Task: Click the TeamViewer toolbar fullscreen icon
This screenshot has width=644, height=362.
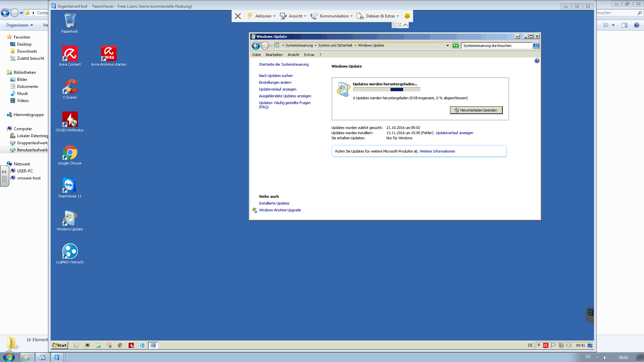Action: click(399, 25)
